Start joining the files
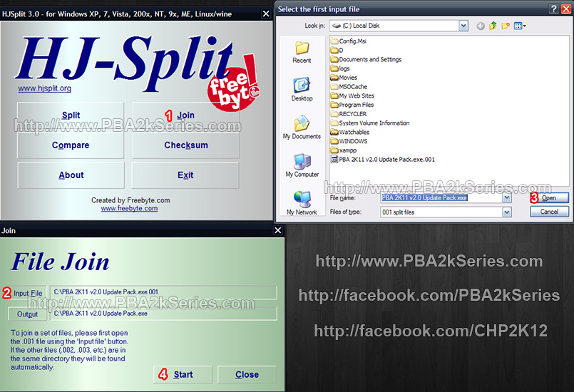 pos(183,374)
